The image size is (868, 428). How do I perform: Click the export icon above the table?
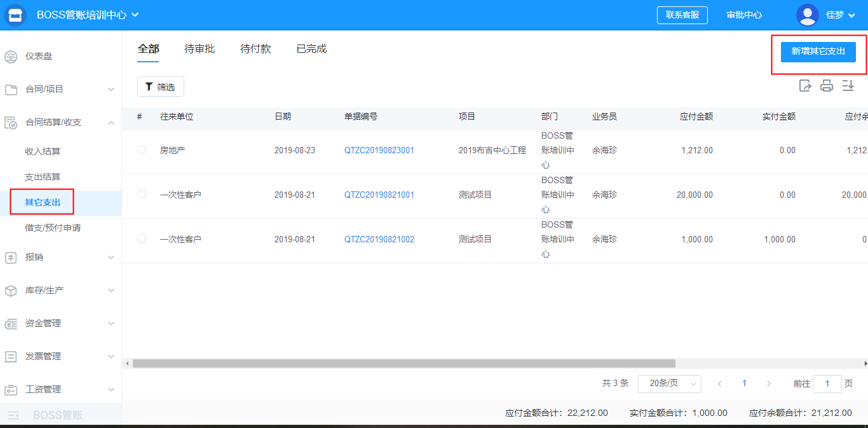(x=805, y=86)
